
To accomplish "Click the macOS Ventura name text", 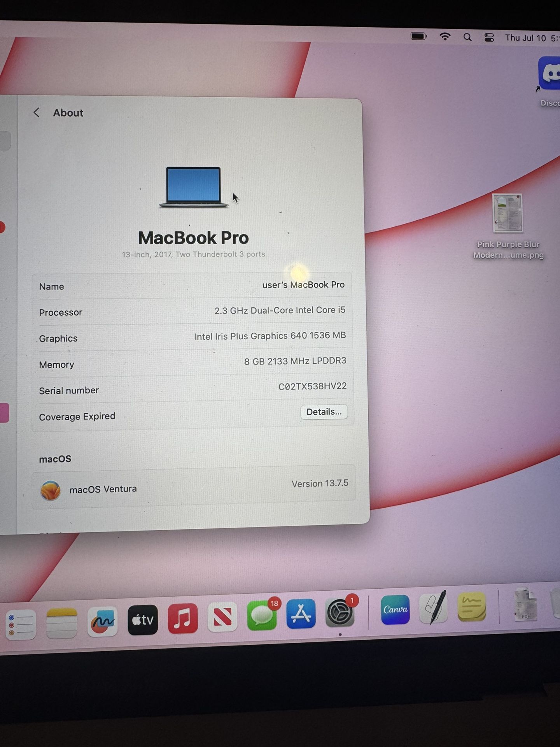I will (x=103, y=489).
